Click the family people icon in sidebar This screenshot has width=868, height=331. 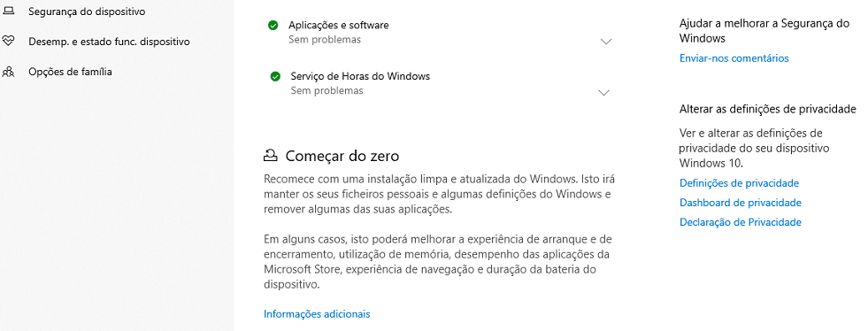[x=8, y=72]
